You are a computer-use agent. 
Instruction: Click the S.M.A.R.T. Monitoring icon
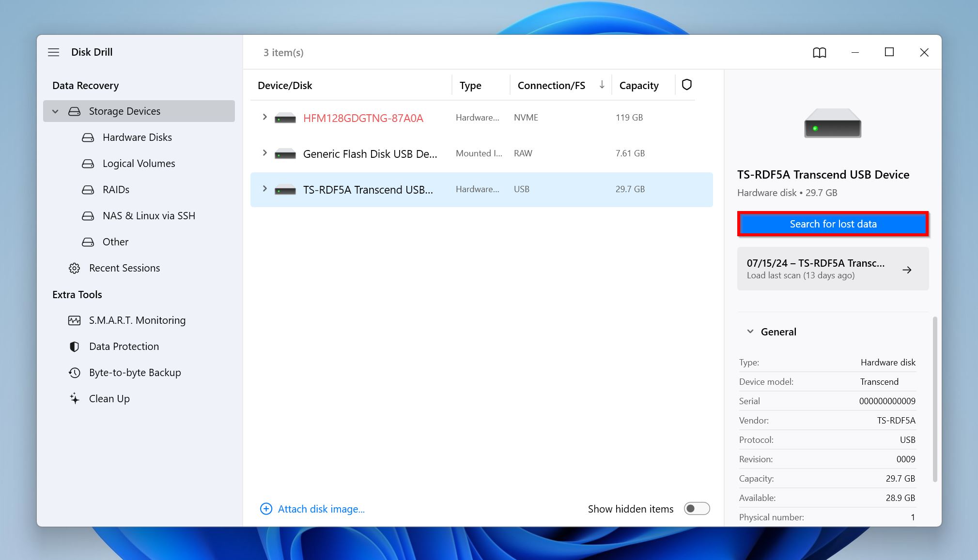pos(75,320)
